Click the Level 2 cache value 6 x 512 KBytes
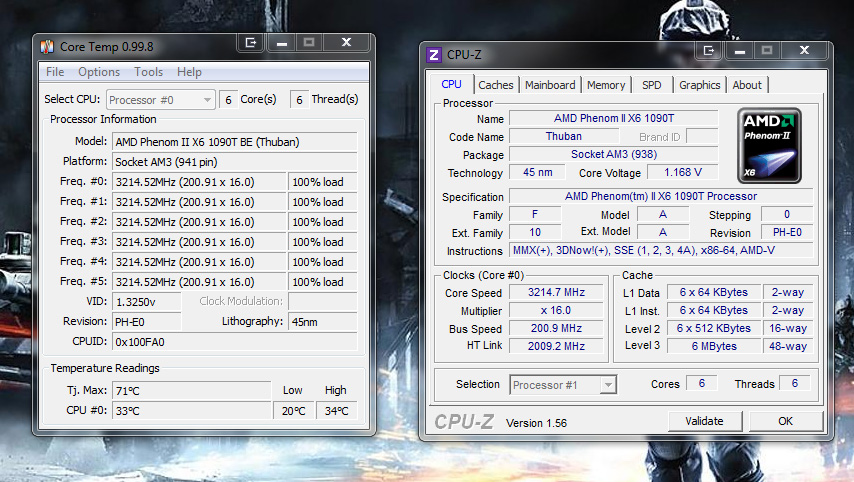854x482 pixels. [713, 328]
